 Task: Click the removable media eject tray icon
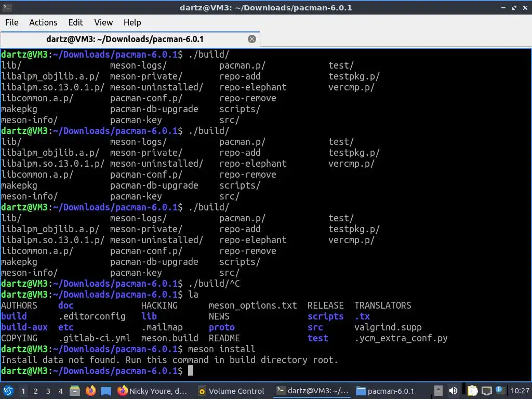pos(438,391)
